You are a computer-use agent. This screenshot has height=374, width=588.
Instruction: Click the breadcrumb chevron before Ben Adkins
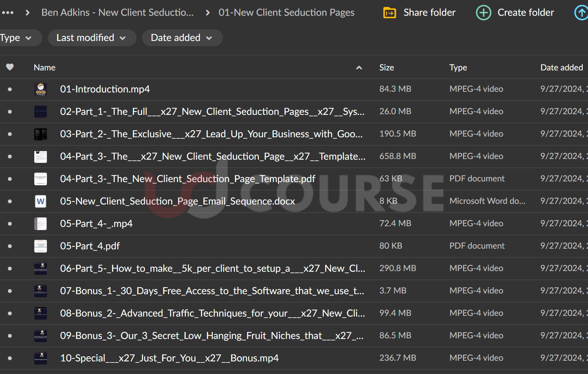[28, 13]
